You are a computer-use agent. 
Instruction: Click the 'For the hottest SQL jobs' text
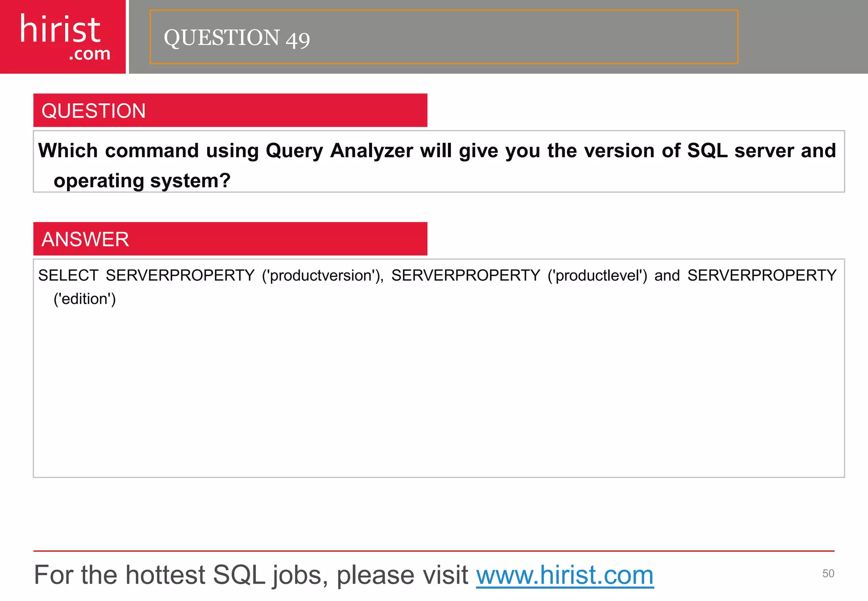pos(251,575)
